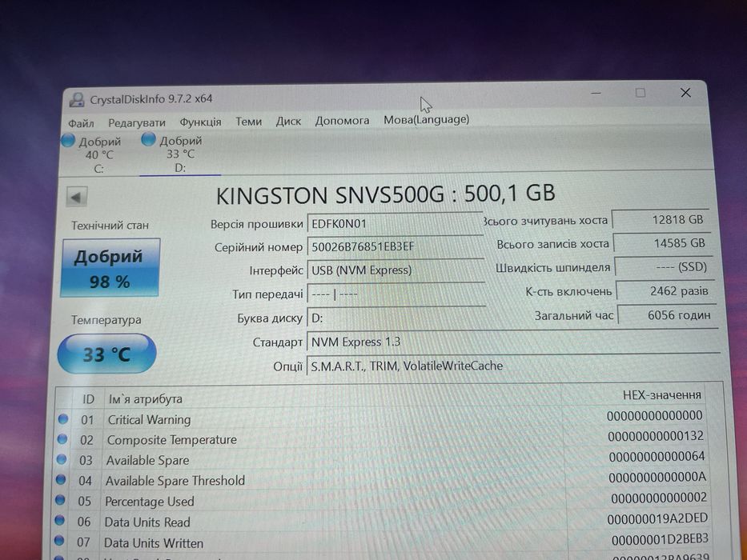The width and height of the screenshot is (747, 560).
Task: Click the CrystalDiskInfo app icon in title bar
Action: 77,100
